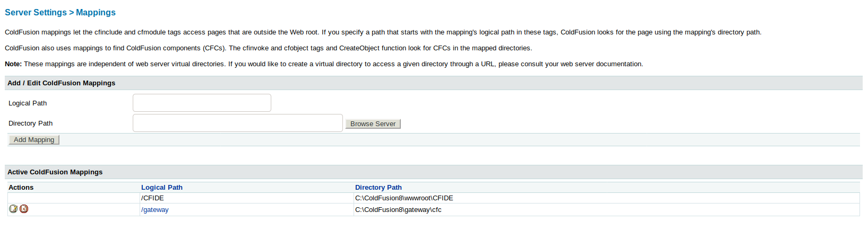Viewport: 868px width, 230px height.
Task: Click the Logical Path form label
Action: pos(28,103)
